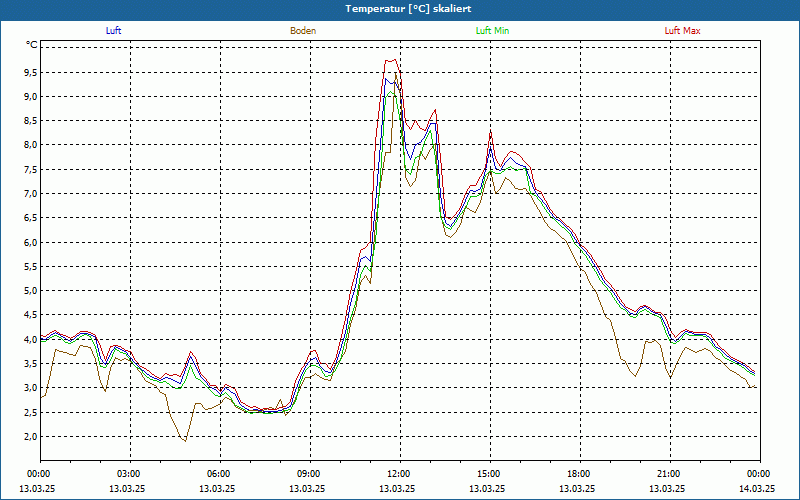Click the °C unit label on y-axis
Viewport: 800px width, 500px height.
tap(32, 45)
